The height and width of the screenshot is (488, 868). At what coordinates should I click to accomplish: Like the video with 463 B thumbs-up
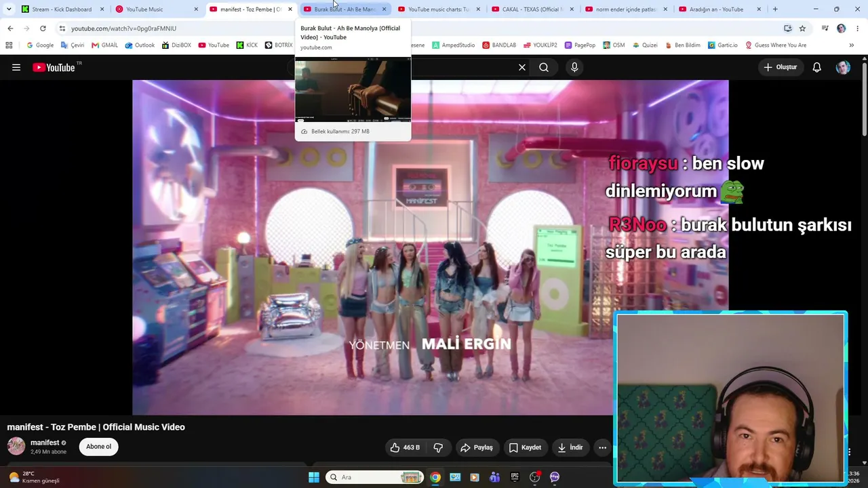[405, 447]
